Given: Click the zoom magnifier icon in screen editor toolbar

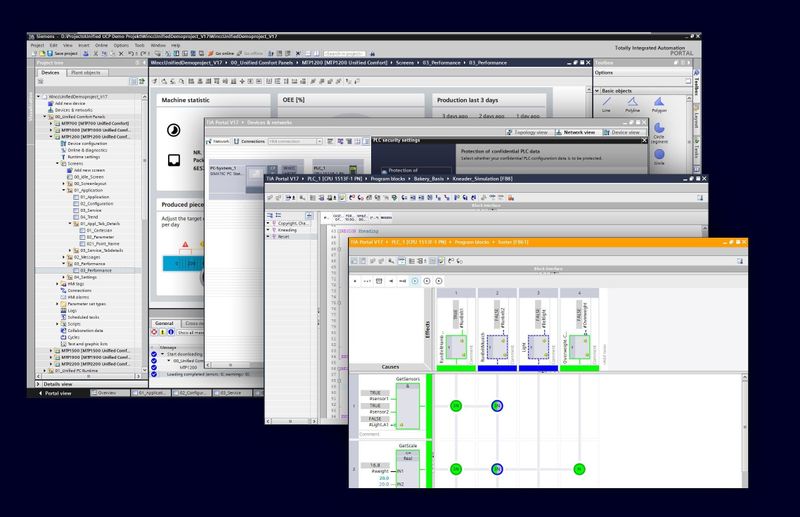Looking at the screenshot, I should click(181, 81).
